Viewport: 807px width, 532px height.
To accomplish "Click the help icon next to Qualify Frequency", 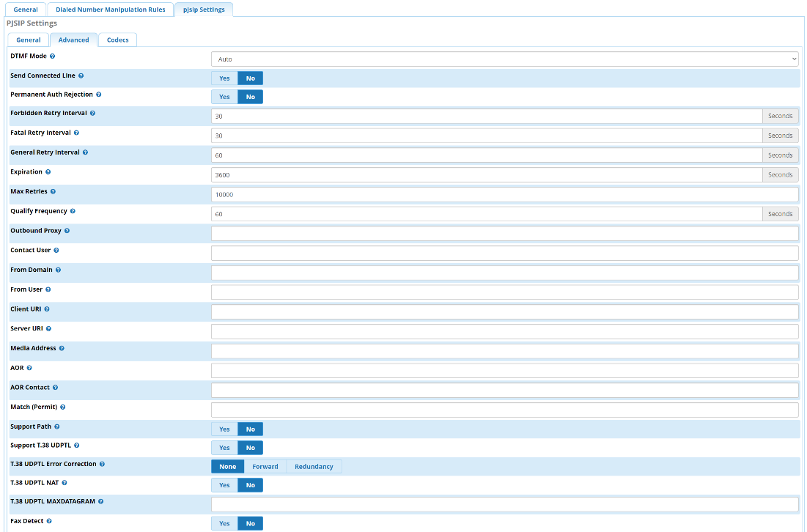I will [73, 211].
